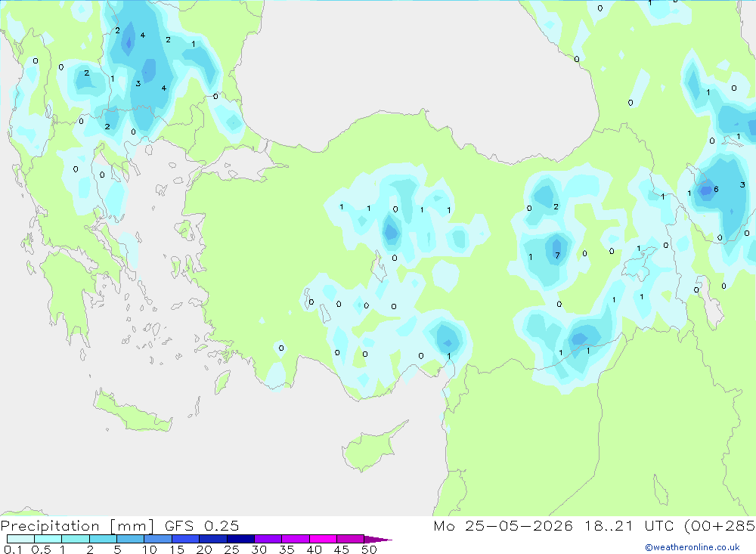Click the 25–30 mm darkest navy legend swatch

click(240, 539)
